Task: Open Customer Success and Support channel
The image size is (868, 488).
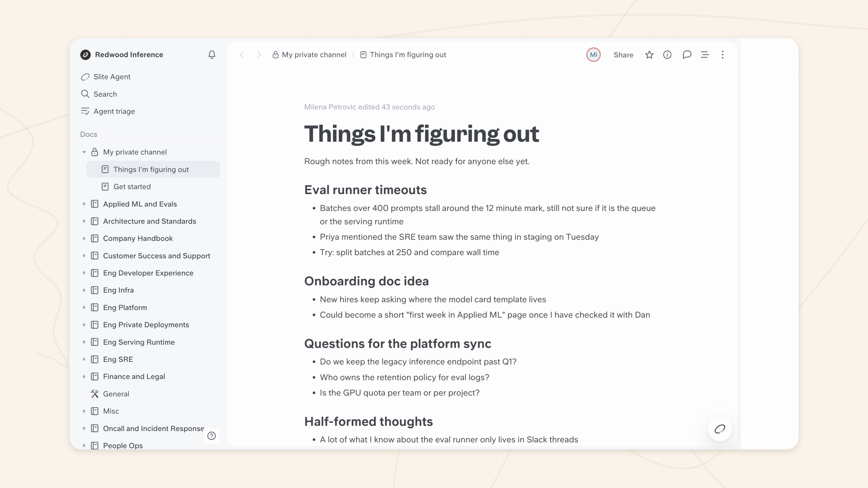Action: coord(156,256)
